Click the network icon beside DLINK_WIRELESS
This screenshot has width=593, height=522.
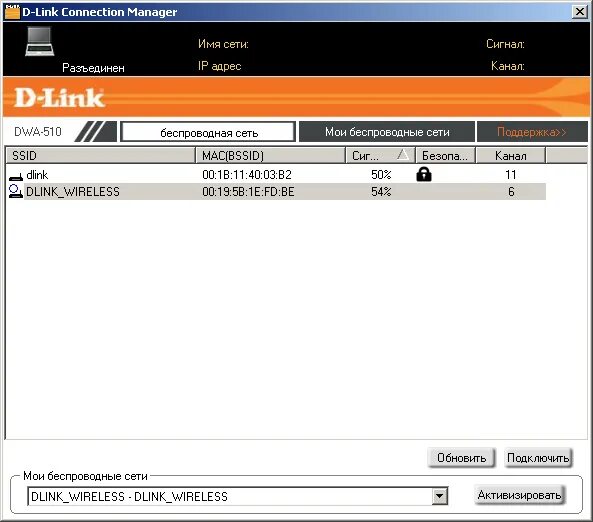point(16,191)
